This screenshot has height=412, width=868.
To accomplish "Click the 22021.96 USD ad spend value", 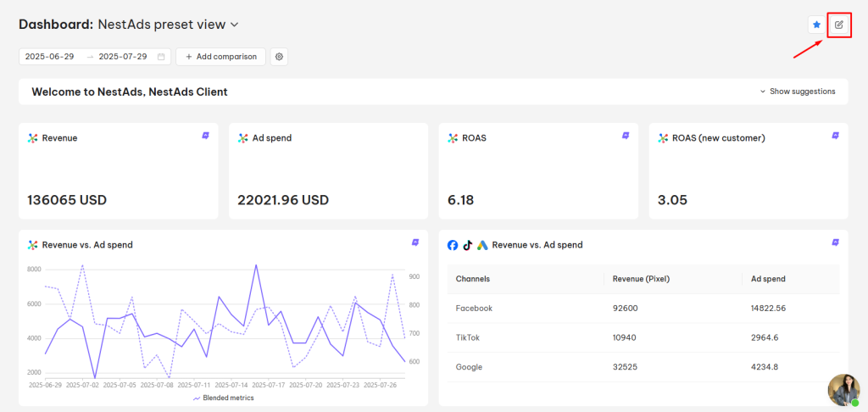I will (283, 200).
